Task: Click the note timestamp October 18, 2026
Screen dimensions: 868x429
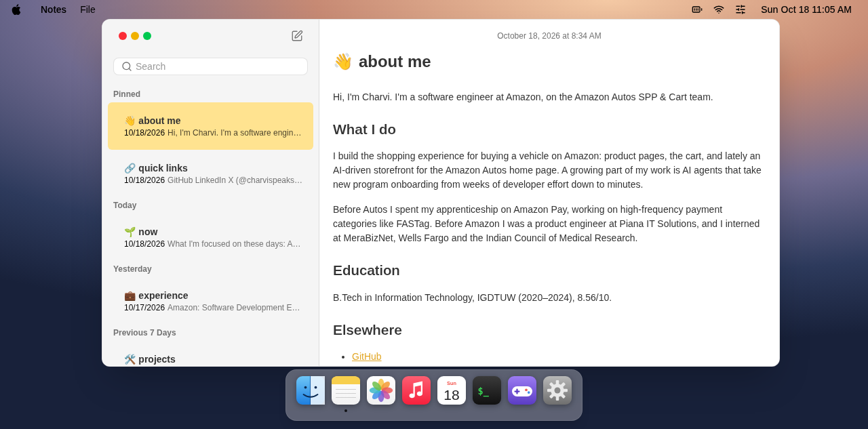Action: 549,36
